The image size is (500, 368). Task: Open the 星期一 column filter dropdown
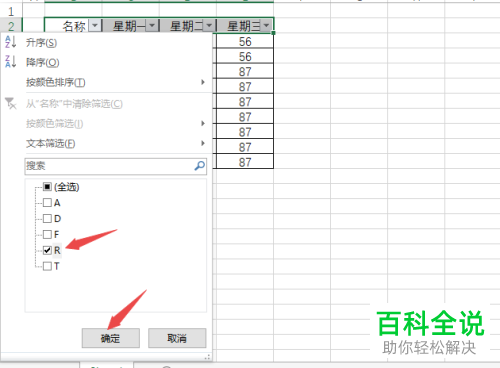tap(152, 26)
